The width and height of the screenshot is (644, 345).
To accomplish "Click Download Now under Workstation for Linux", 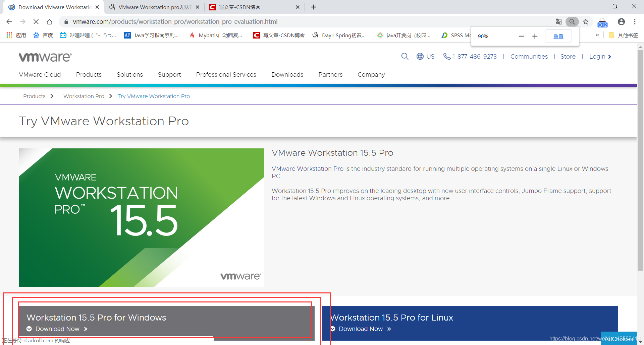I will (361, 329).
